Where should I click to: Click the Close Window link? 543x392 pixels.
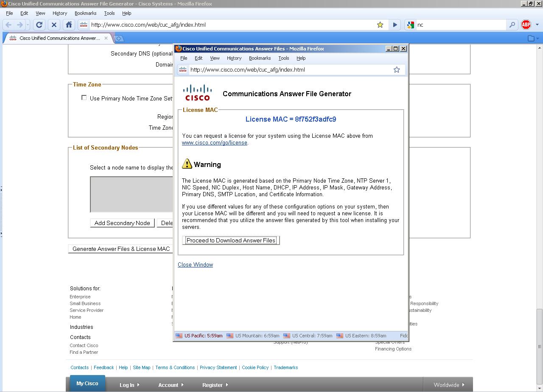click(195, 264)
